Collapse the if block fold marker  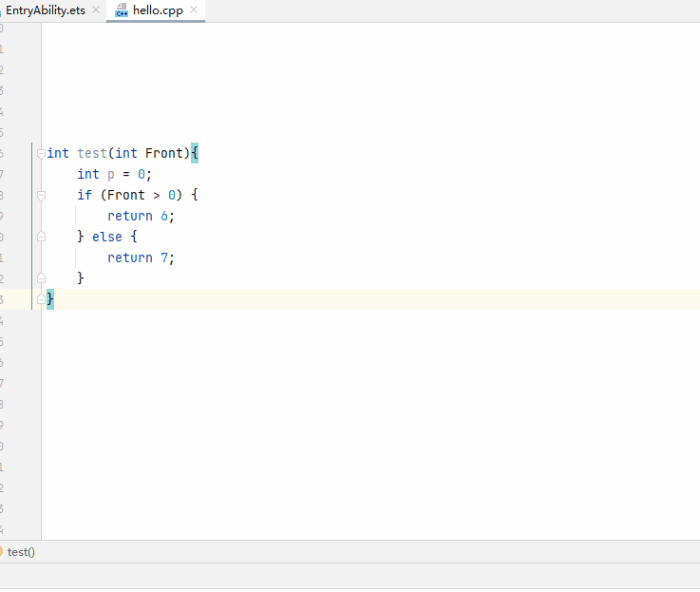[x=41, y=195]
